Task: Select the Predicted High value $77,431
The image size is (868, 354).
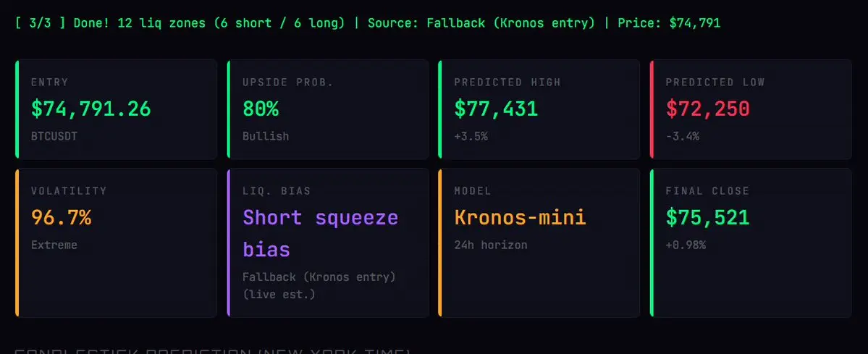Action: coord(496,109)
